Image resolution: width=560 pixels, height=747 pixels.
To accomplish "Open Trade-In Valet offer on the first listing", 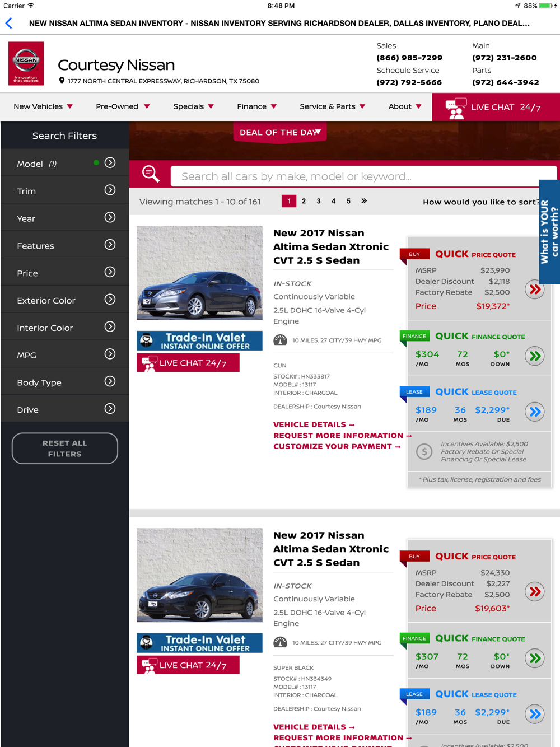I will 199,340.
